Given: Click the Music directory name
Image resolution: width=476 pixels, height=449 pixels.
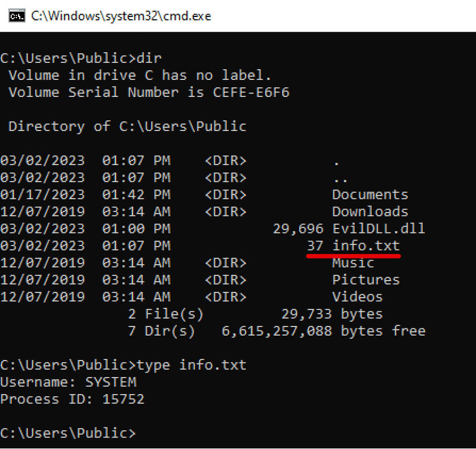Looking at the screenshot, I should [x=353, y=263].
